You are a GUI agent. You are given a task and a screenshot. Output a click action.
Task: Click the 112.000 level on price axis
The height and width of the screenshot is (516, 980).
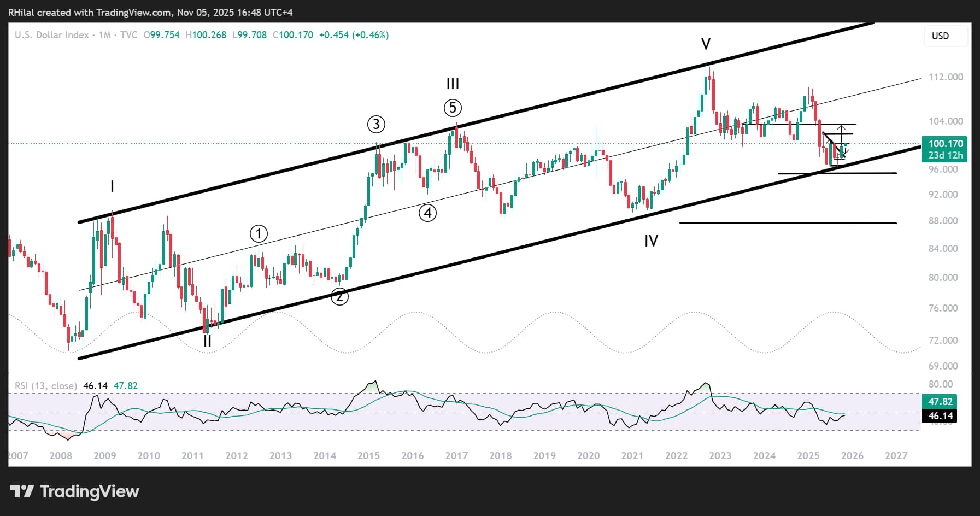pyautogui.click(x=946, y=77)
